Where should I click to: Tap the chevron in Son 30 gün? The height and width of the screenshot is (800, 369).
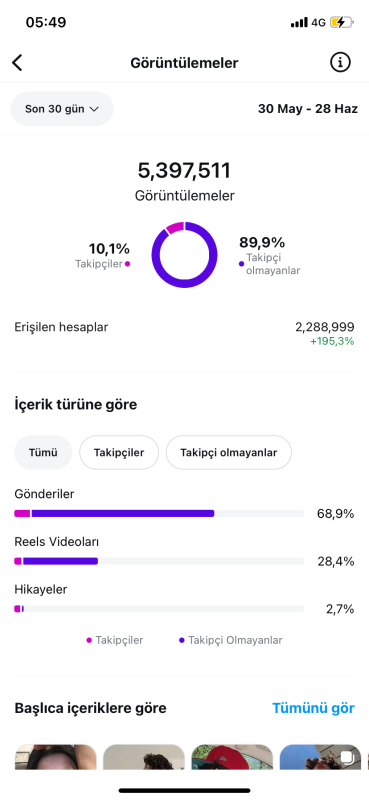tap(94, 109)
